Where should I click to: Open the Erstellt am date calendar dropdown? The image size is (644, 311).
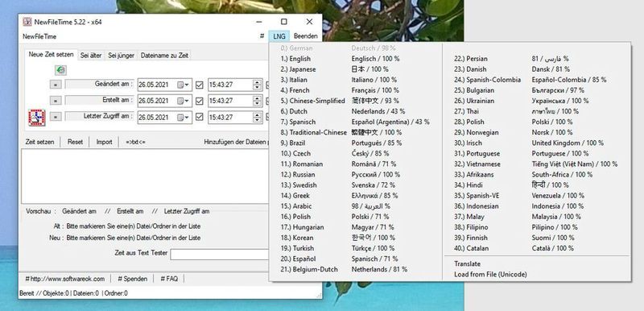click(184, 101)
